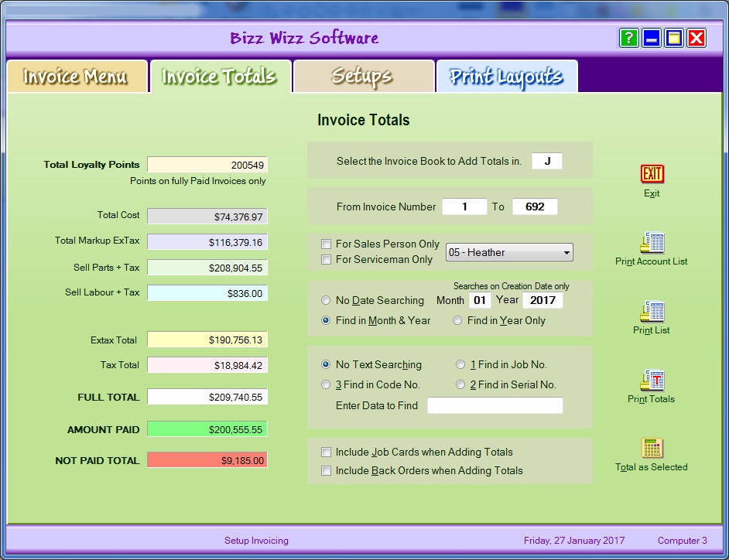Click the Total as Selected label
This screenshot has height=560, width=729.
(x=652, y=467)
